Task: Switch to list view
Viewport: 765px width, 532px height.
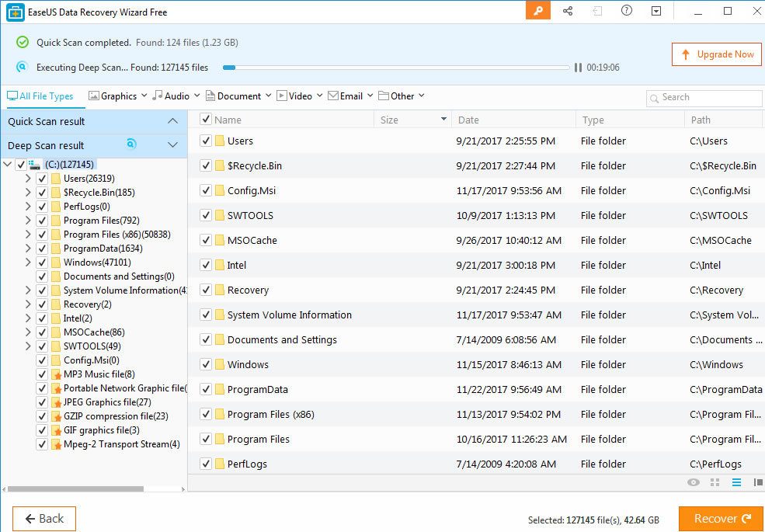Action: 736,482
